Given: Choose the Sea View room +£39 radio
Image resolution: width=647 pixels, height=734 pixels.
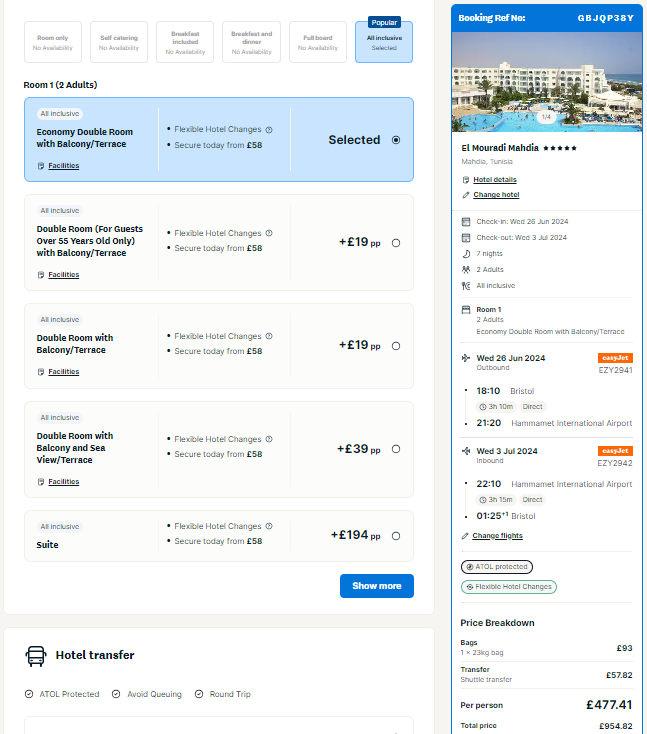Looking at the screenshot, I should [396, 449].
